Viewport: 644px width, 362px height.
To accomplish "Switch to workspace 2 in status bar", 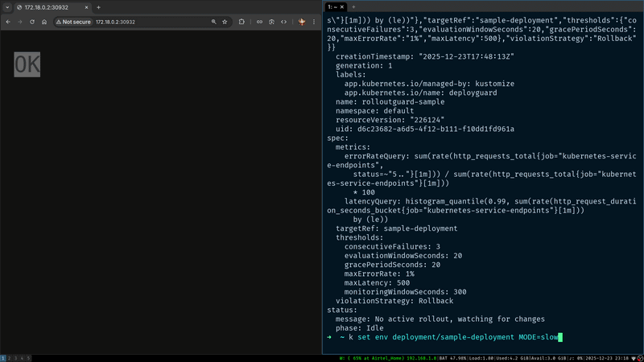I will point(9,358).
